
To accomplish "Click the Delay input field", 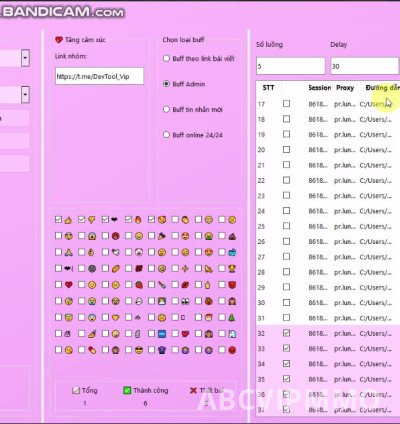I will click(x=364, y=66).
